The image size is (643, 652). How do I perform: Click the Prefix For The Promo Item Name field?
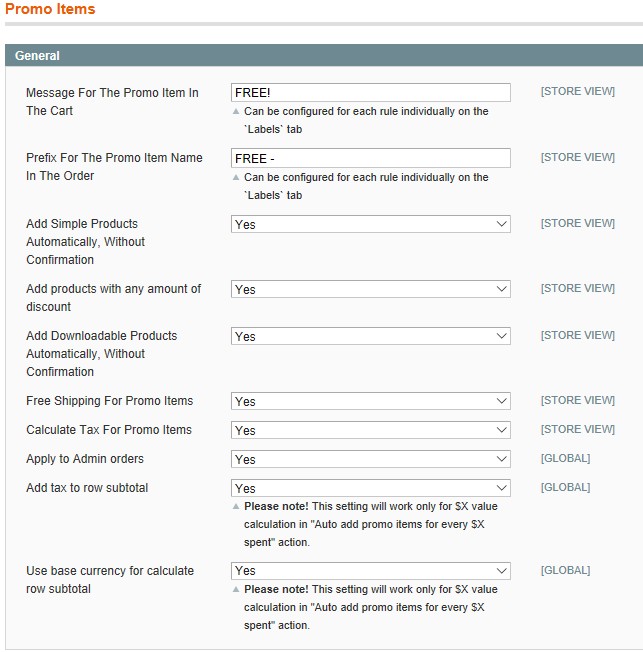(x=370, y=158)
